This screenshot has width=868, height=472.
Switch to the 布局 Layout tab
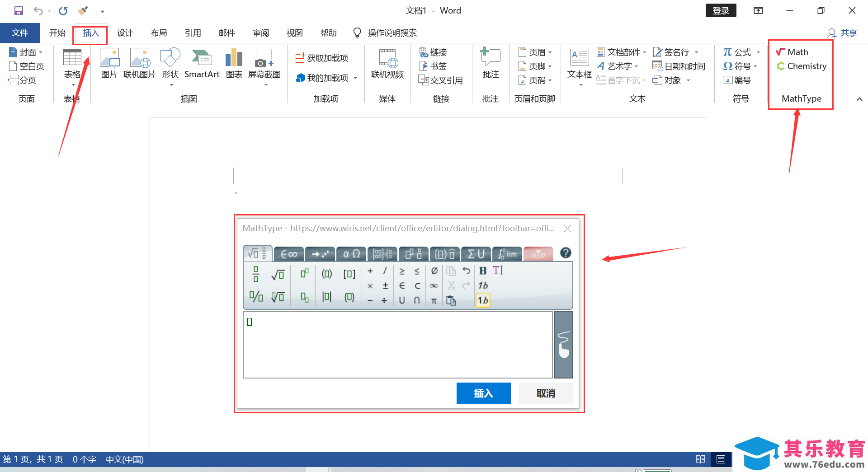pos(159,33)
